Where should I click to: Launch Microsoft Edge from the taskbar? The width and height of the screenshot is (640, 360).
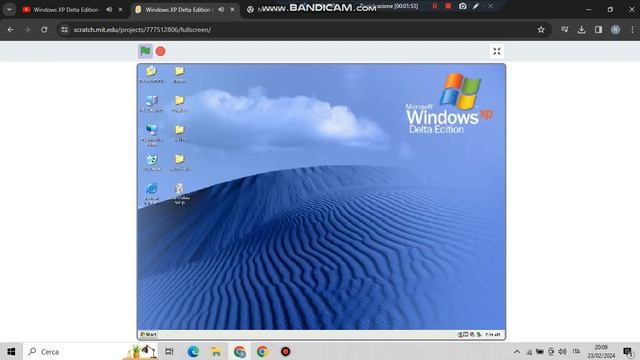pos(193,351)
